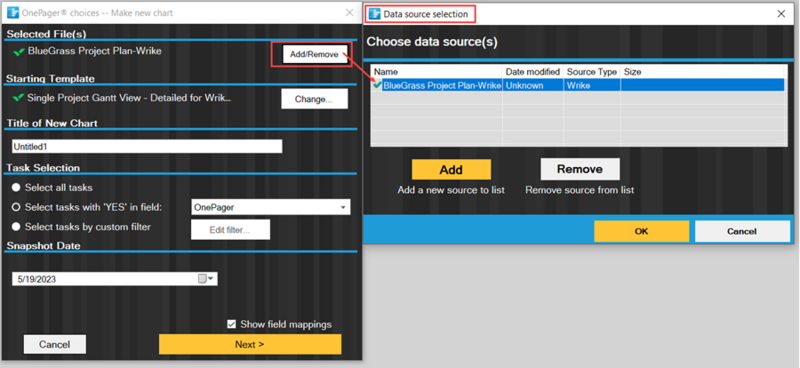Screen dimensions: 800x368
Task: Close the OnePager choices window
Action: (x=349, y=13)
